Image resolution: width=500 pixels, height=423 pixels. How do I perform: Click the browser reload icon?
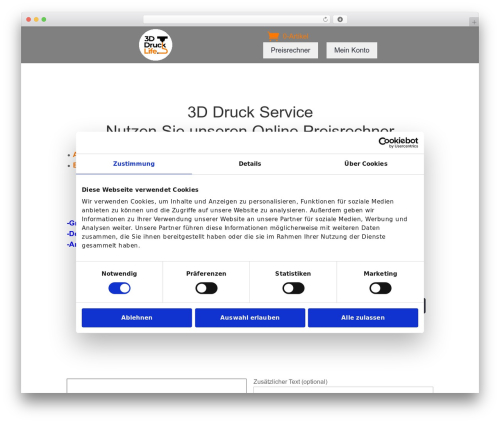click(x=325, y=20)
